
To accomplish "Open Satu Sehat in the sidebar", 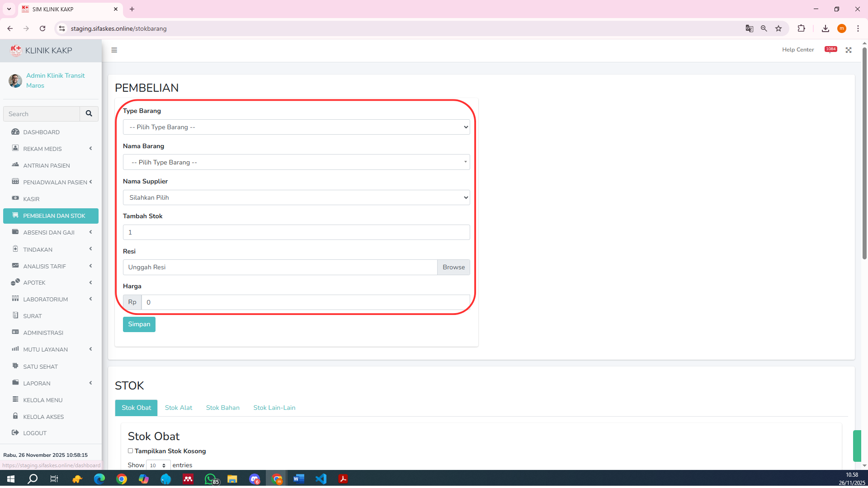I will pyautogui.click(x=40, y=366).
